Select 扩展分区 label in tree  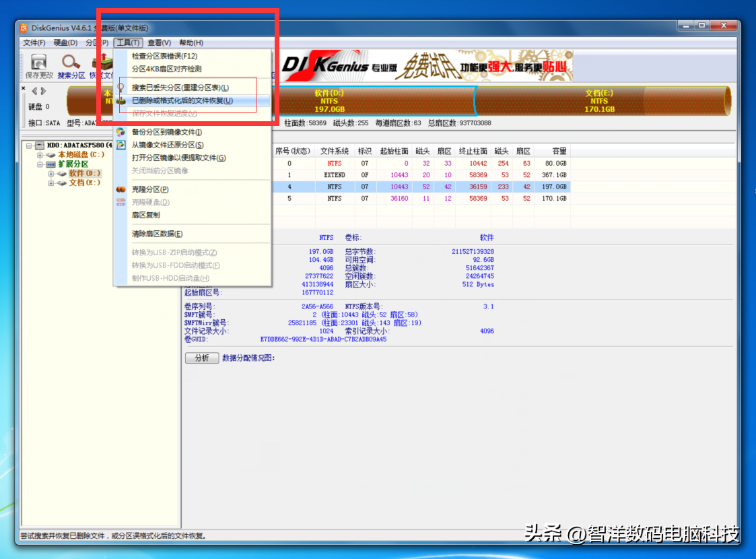tap(73, 164)
